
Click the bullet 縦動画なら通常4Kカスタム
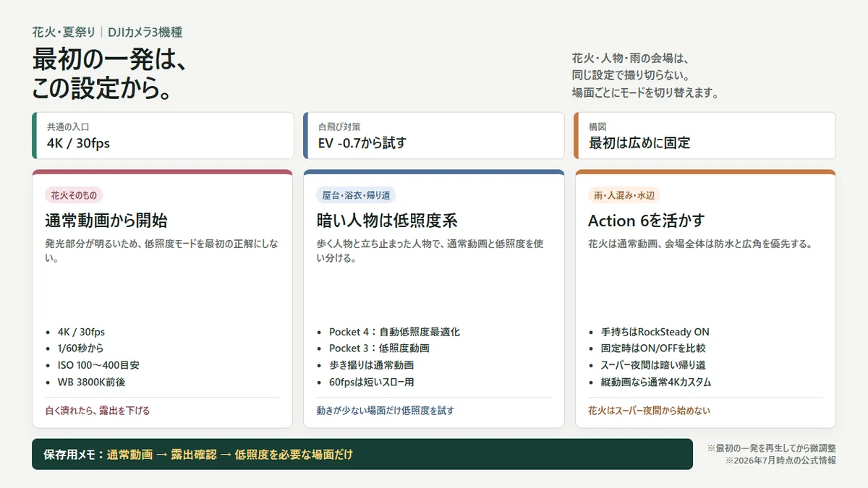click(656, 382)
